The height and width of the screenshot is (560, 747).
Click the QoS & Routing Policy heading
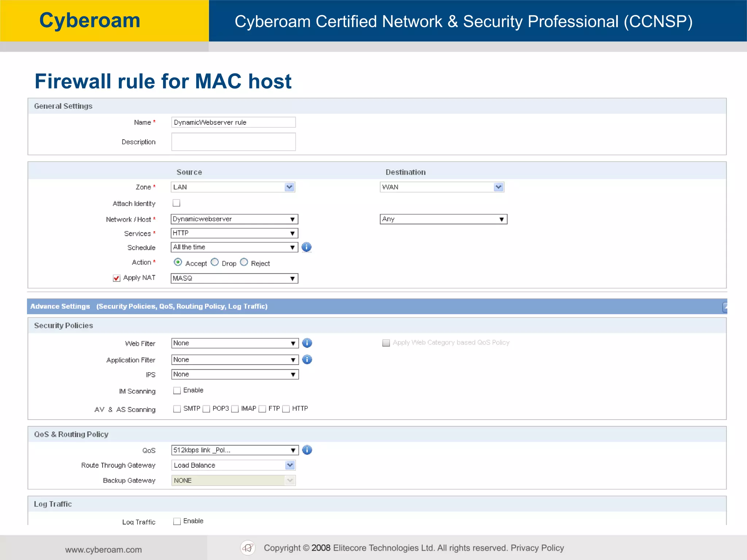(x=71, y=434)
